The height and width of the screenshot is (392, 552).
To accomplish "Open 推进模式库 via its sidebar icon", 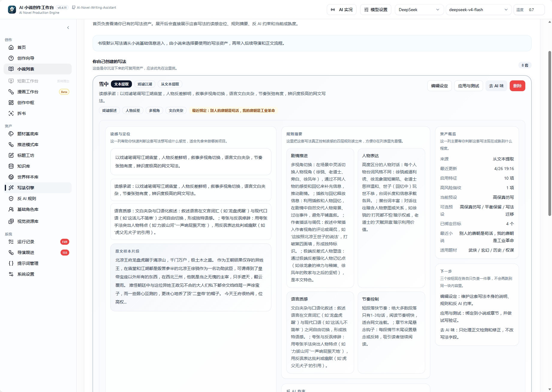I will [11, 145].
